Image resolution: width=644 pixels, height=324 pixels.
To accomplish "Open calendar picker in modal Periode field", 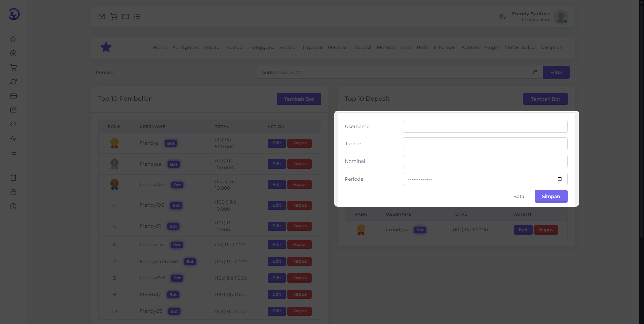I will click(559, 179).
